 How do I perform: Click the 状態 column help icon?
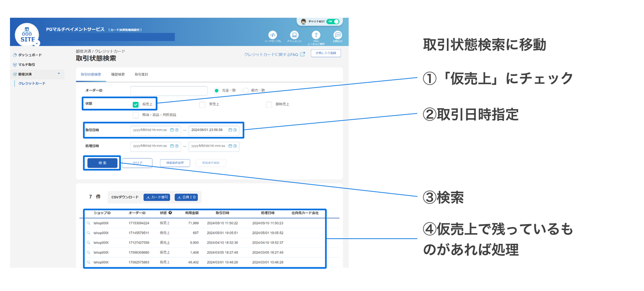[170, 213]
